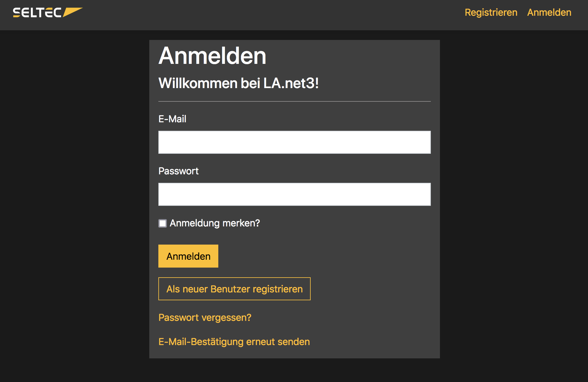Click the Anmeldung merken? label text
The height and width of the screenshot is (382, 588).
coord(215,223)
